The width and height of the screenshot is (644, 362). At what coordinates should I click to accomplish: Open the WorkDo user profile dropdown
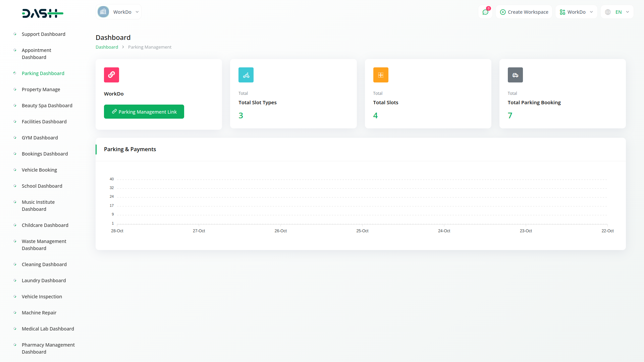[576, 12]
